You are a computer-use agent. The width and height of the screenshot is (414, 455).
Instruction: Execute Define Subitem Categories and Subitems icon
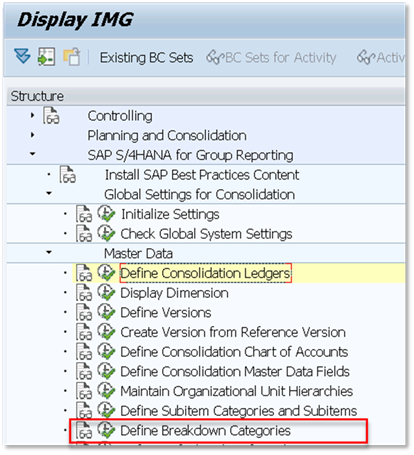[x=106, y=410]
